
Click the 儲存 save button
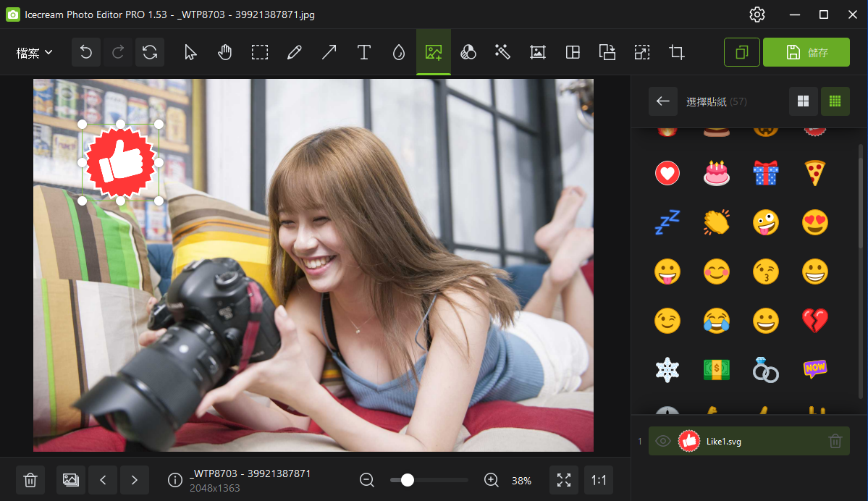click(806, 52)
